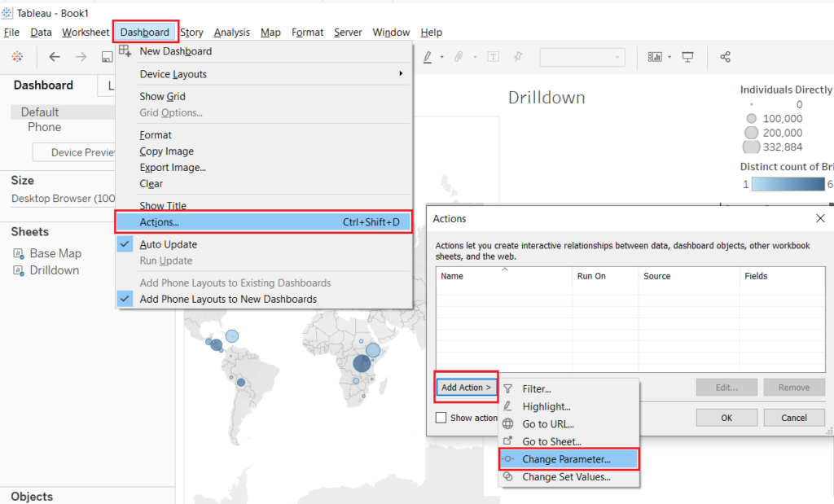The image size is (834, 504).
Task: Toggle the Show Mark Labels T icon
Action: (493, 57)
